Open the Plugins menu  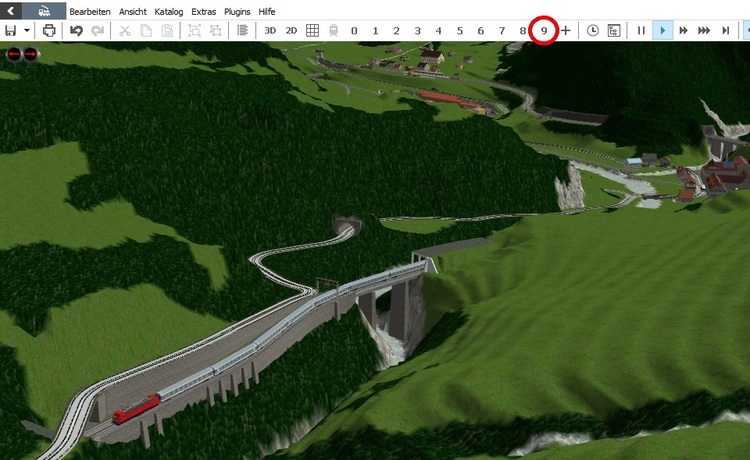[x=237, y=11]
